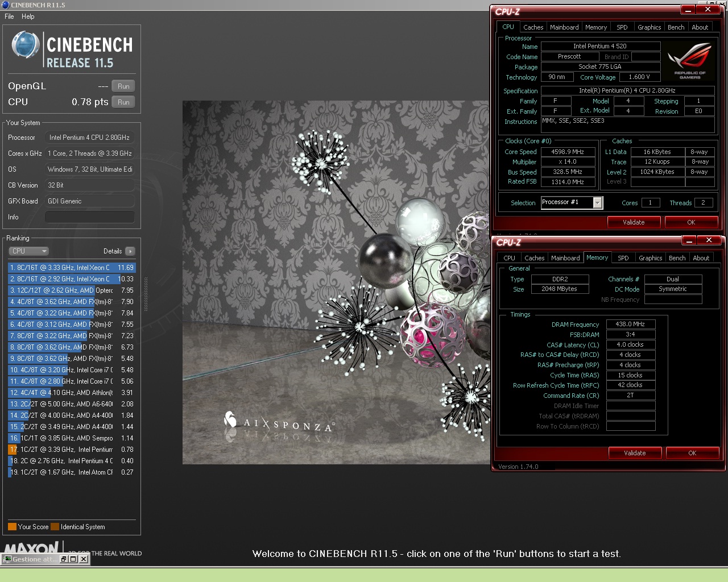This screenshot has height=582, width=728.
Task: Click OK in lower CPU-Z window
Action: (x=692, y=453)
